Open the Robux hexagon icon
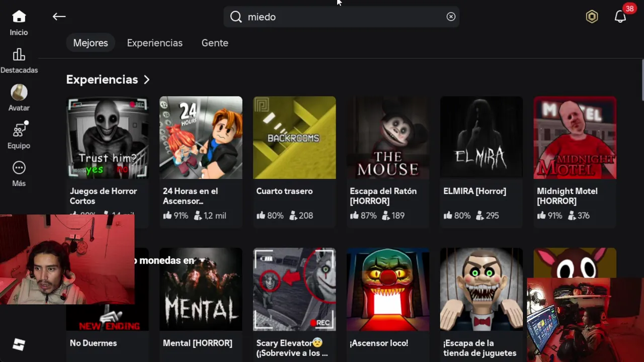The height and width of the screenshot is (362, 644). tap(592, 17)
